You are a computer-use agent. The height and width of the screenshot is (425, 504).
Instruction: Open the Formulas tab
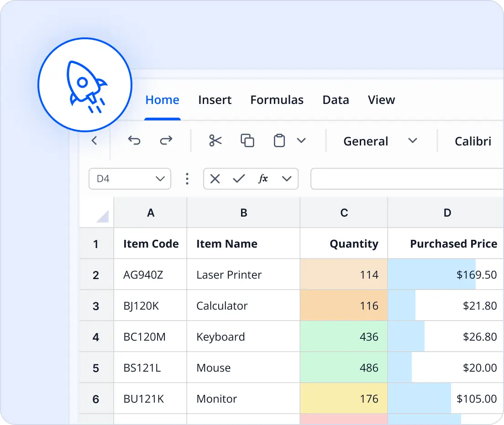coord(277,100)
